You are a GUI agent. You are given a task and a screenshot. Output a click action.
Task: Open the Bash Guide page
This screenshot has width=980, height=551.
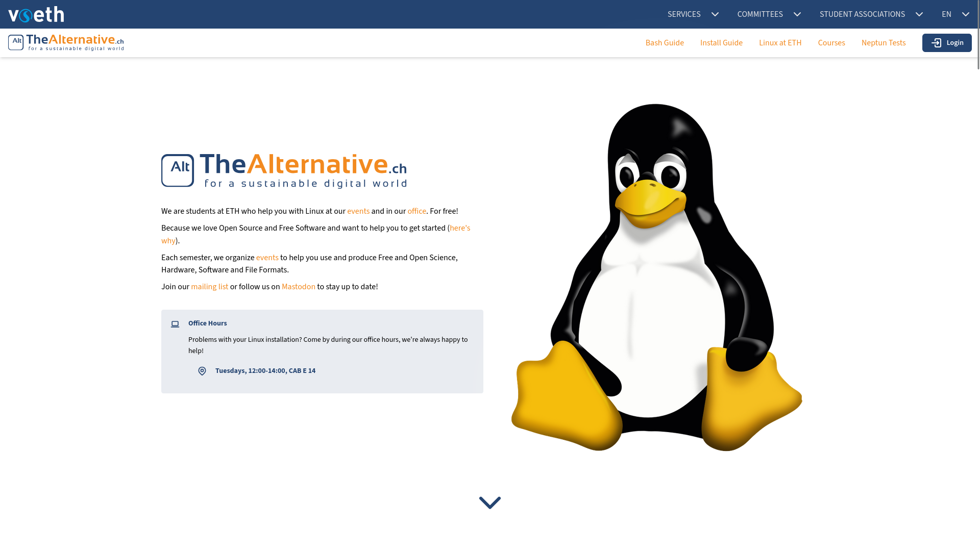tap(664, 43)
